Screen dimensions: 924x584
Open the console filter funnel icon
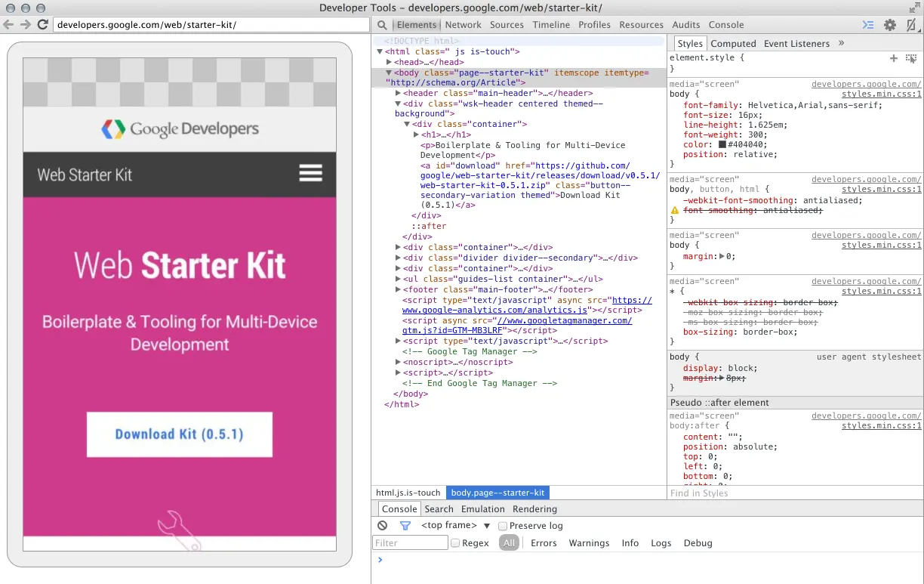(405, 525)
